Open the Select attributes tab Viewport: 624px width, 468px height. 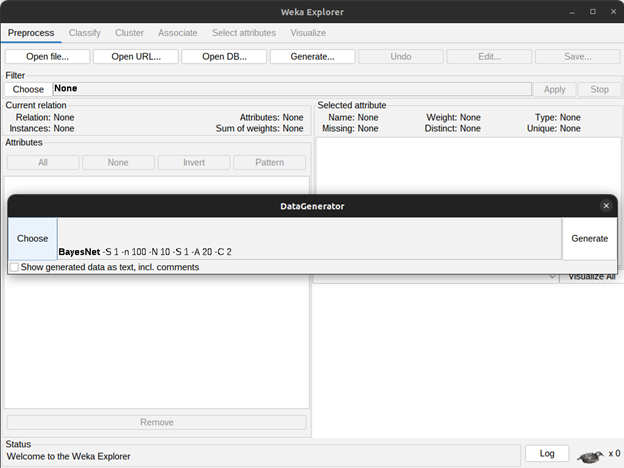pyautogui.click(x=244, y=33)
